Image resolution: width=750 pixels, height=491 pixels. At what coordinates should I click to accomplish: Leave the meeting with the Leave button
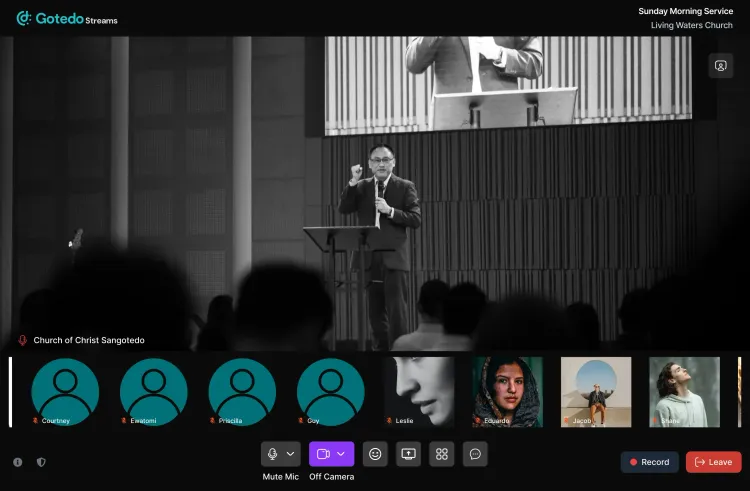pos(713,462)
